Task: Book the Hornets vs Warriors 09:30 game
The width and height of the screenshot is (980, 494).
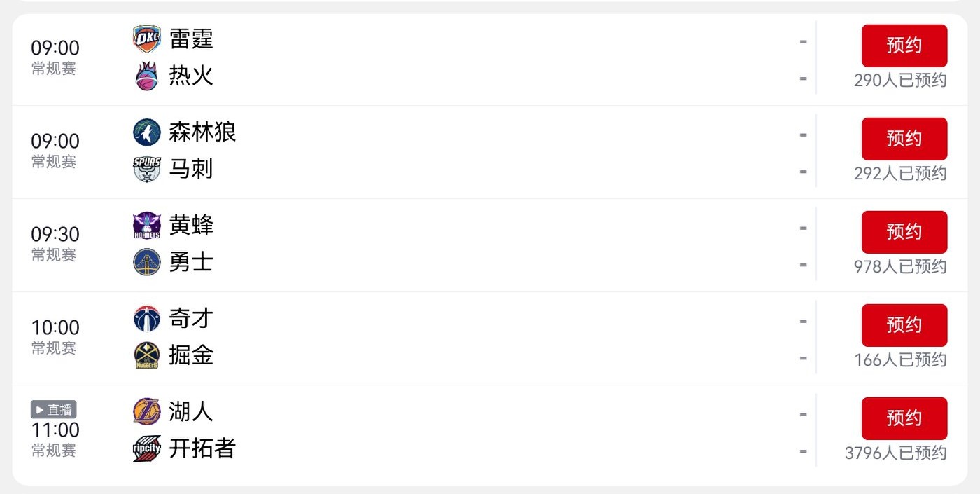Action: [904, 232]
